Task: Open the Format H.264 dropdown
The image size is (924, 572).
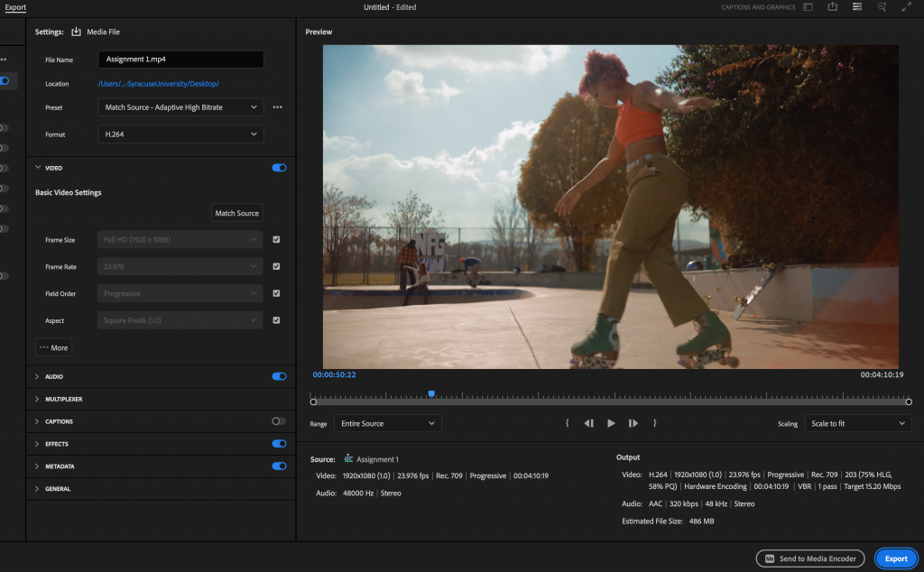Action: tap(180, 134)
